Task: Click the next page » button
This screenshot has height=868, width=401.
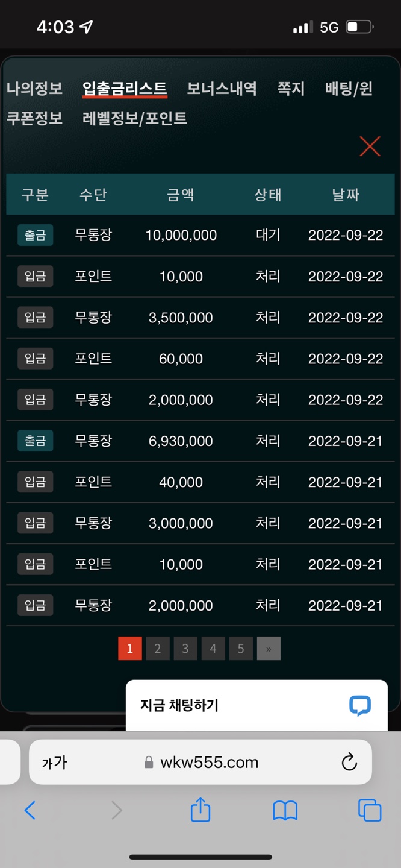Action: [x=269, y=649]
